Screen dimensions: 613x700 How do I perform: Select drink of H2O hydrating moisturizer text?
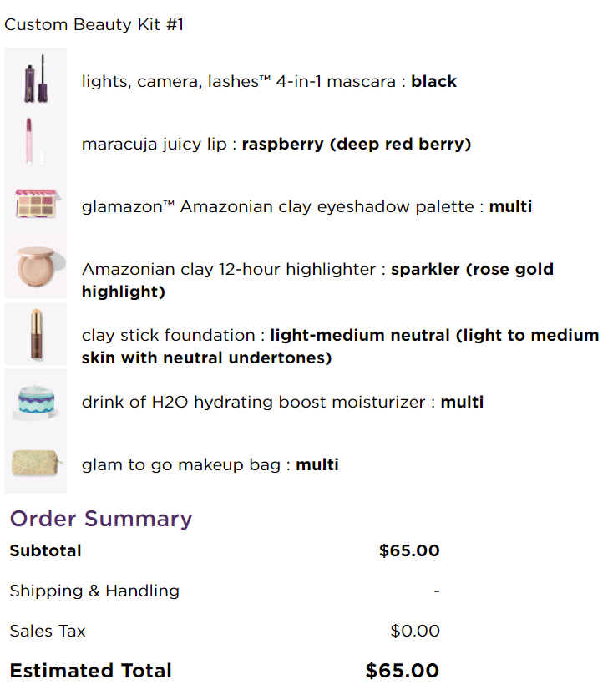255,403
